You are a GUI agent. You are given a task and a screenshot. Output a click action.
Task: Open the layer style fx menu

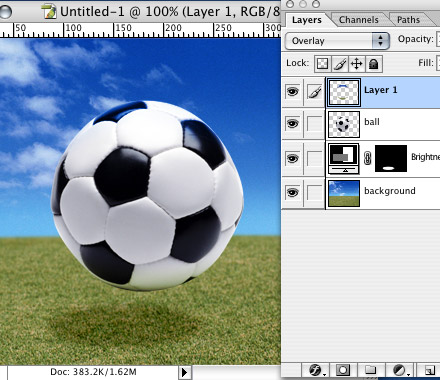[x=316, y=370]
